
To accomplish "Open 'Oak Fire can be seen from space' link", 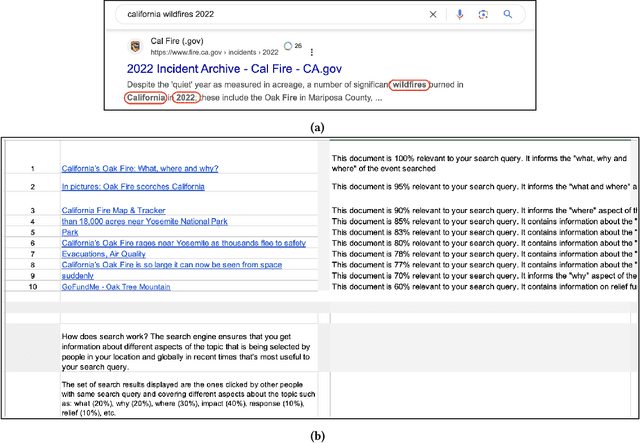I will 172,265.
